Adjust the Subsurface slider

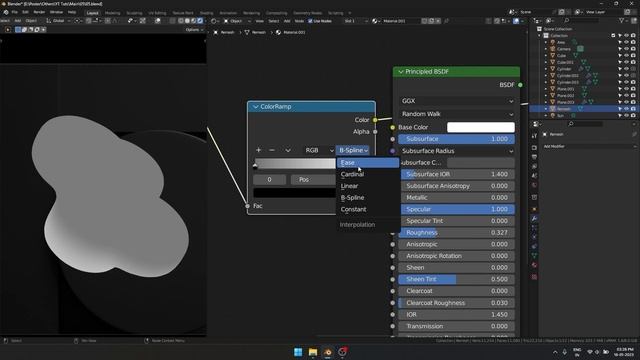456,139
